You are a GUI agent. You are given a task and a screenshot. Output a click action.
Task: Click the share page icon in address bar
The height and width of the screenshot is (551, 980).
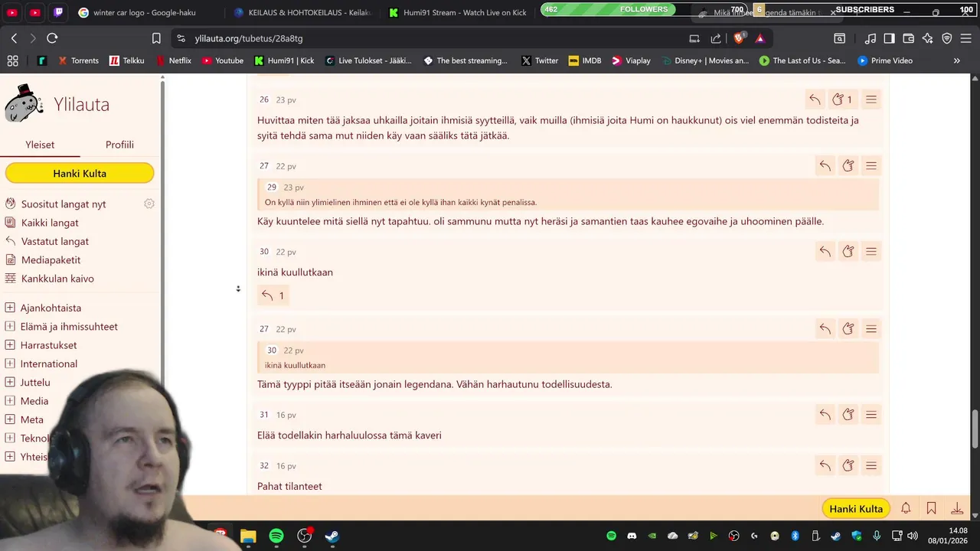pyautogui.click(x=716, y=38)
